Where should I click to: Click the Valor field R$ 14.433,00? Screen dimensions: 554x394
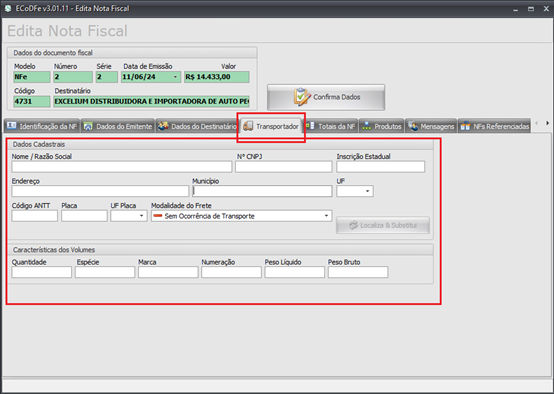coord(217,77)
